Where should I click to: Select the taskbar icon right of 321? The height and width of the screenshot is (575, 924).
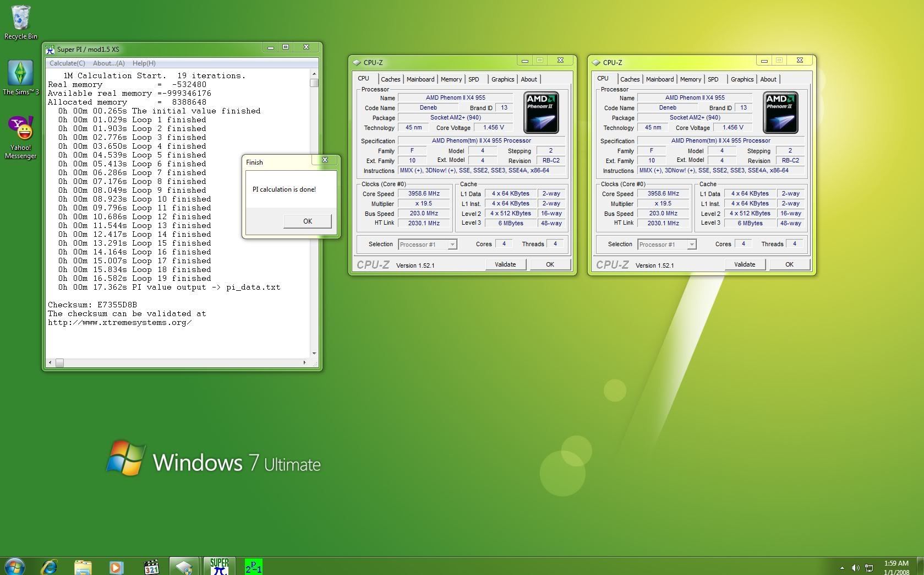coord(184,566)
